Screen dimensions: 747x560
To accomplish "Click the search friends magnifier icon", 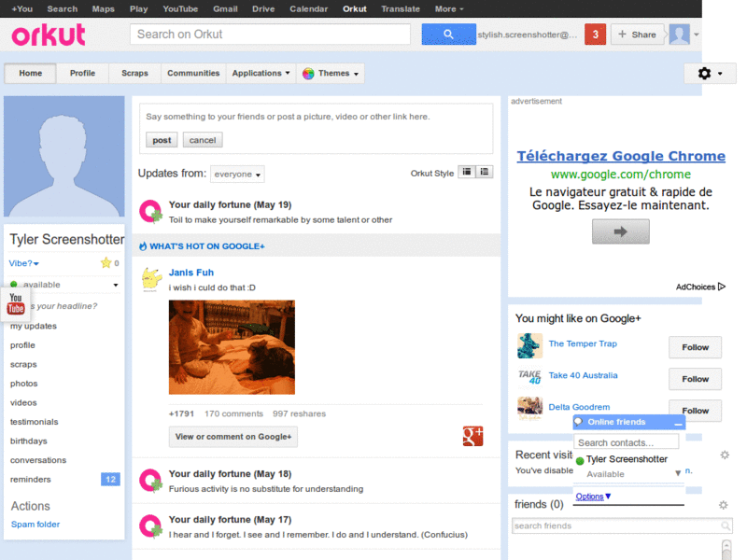I will [726, 525].
